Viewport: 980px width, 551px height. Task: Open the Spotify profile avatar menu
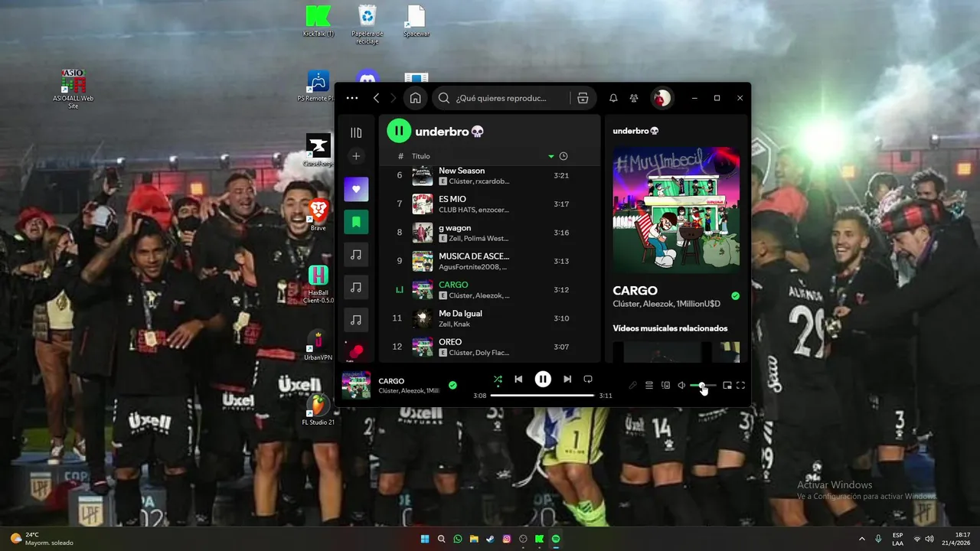[661, 98]
